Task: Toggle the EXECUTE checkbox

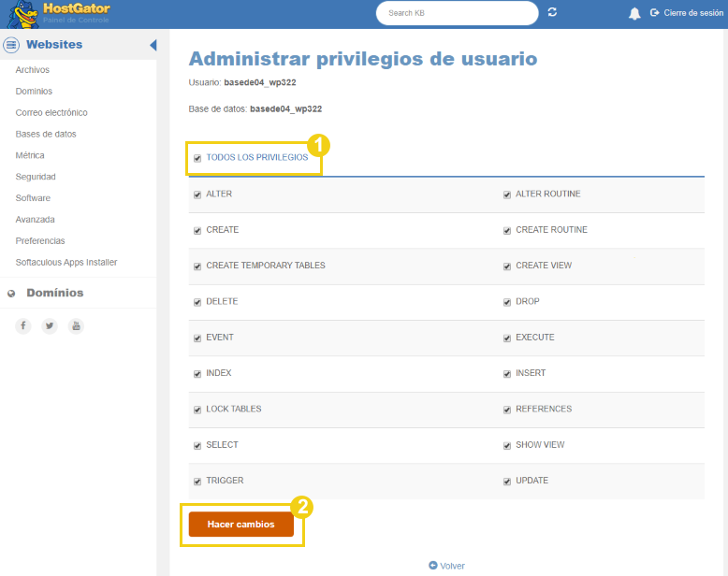Action: tap(507, 338)
